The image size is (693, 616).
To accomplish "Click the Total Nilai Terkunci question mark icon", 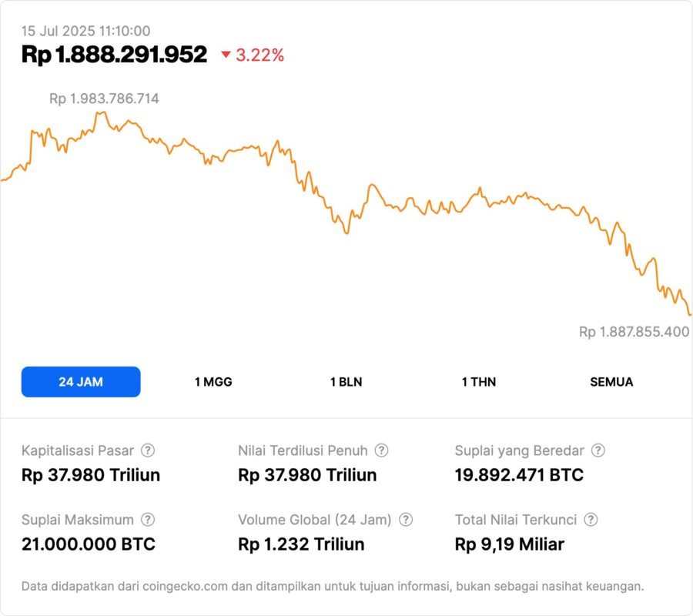I will (591, 520).
